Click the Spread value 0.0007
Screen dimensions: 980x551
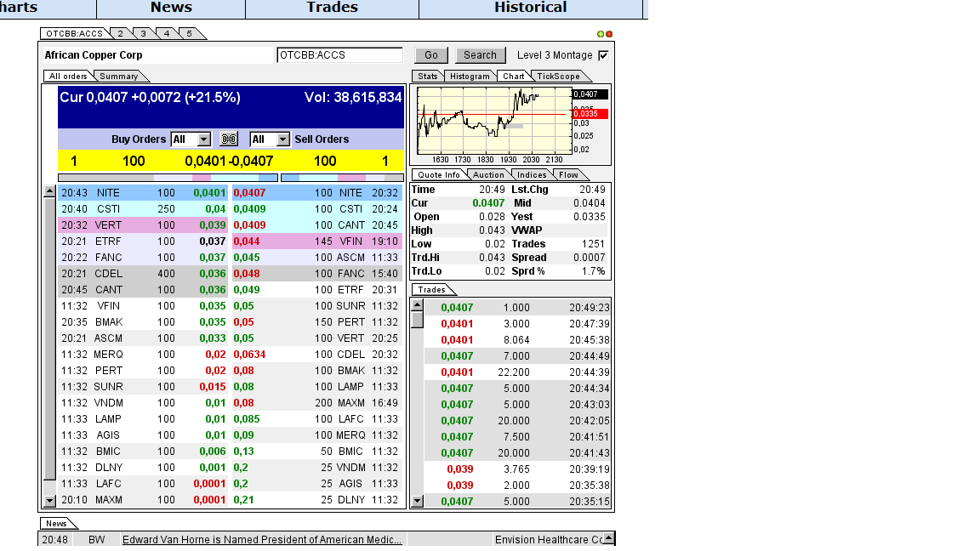point(590,258)
